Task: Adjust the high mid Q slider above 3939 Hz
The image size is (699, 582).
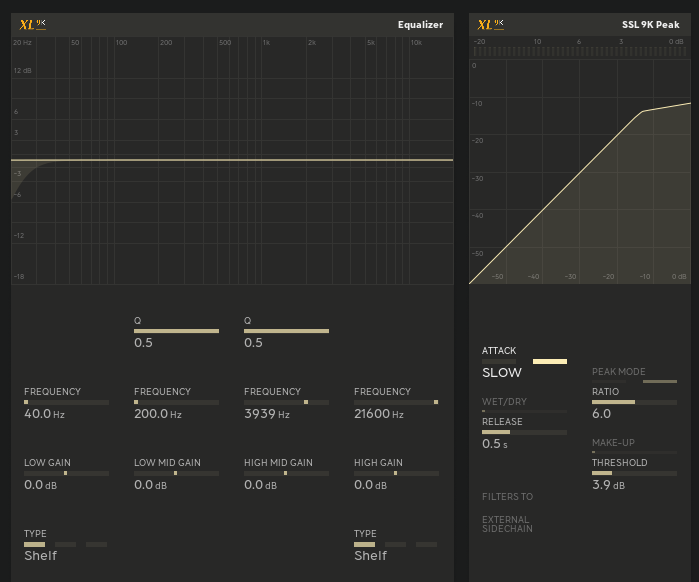Action: point(286,331)
